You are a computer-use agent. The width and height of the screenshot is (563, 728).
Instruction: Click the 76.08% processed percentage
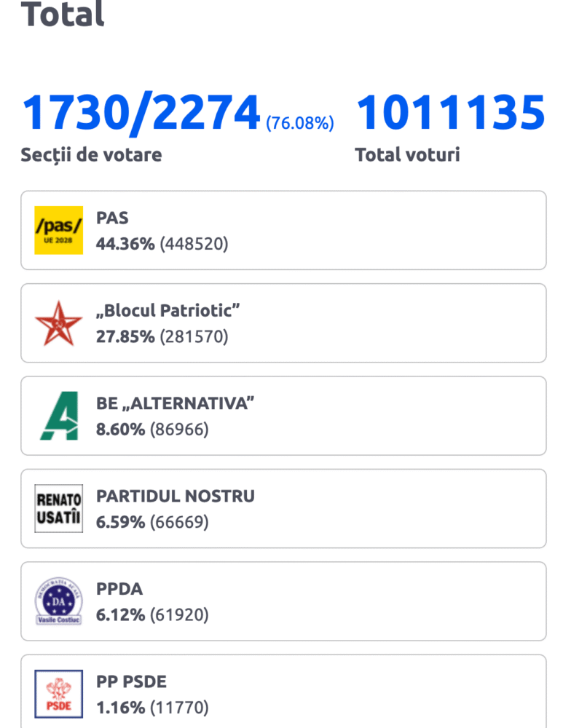pos(299,123)
